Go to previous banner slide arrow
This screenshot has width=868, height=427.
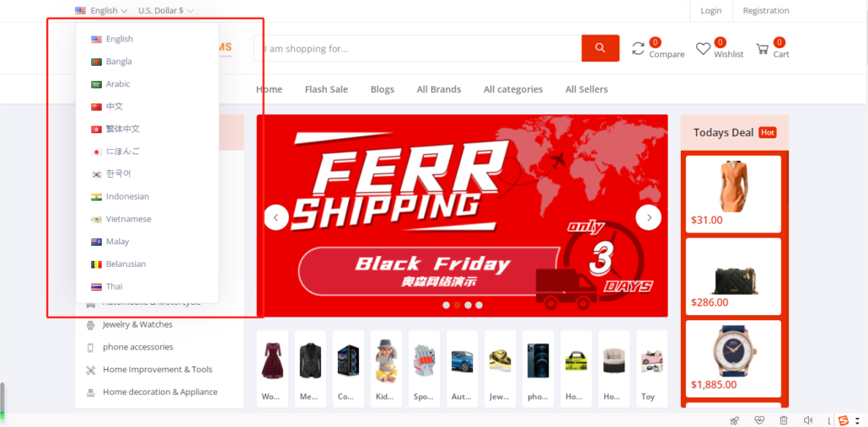pyautogui.click(x=276, y=217)
